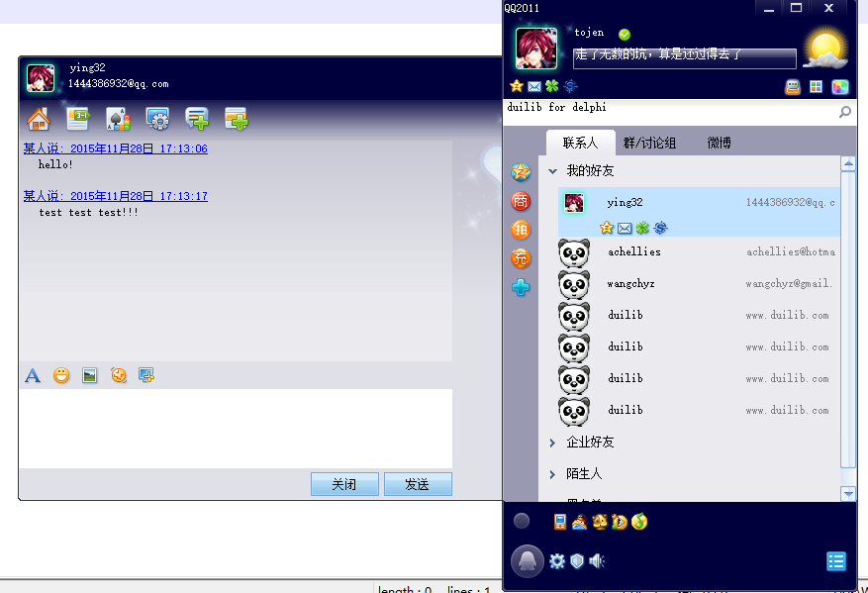Click the contact list scrollbar down arrow

tap(848, 493)
